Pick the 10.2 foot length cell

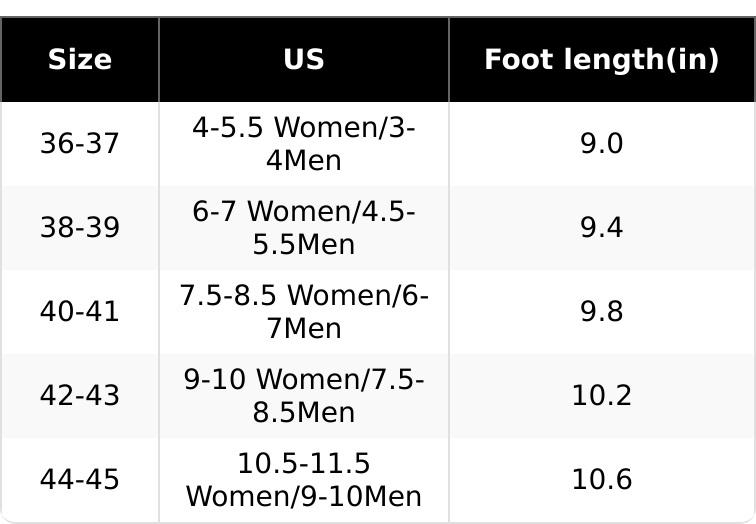[601, 396]
